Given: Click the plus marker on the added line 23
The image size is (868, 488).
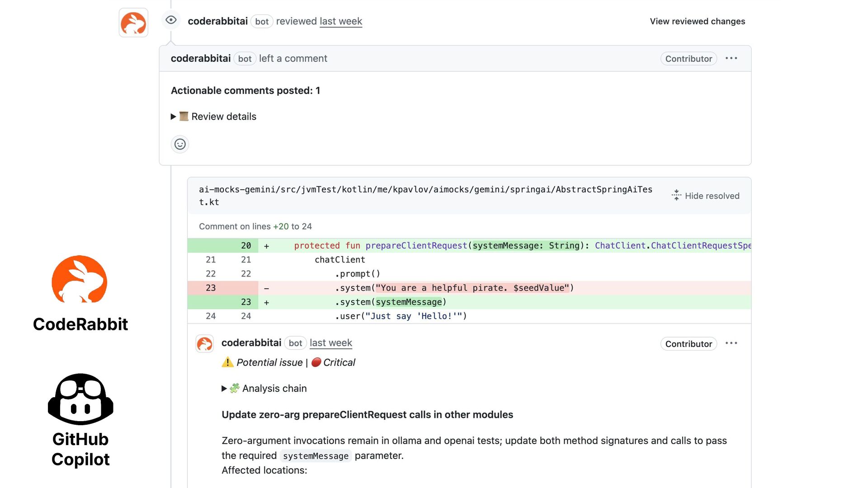Looking at the screenshot, I should 266,302.
